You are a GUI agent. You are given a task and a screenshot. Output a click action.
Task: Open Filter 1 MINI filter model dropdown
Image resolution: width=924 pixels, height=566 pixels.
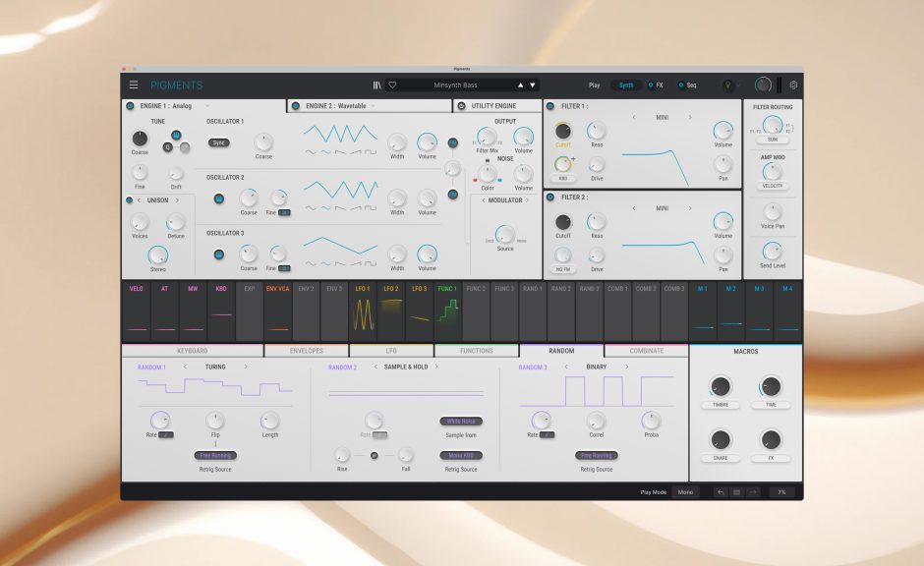pyautogui.click(x=661, y=117)
